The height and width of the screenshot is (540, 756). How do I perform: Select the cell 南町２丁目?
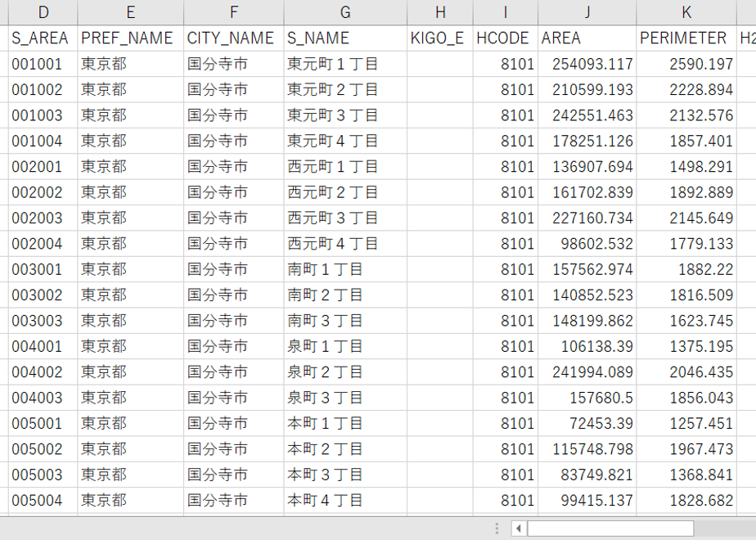point(345,295)
